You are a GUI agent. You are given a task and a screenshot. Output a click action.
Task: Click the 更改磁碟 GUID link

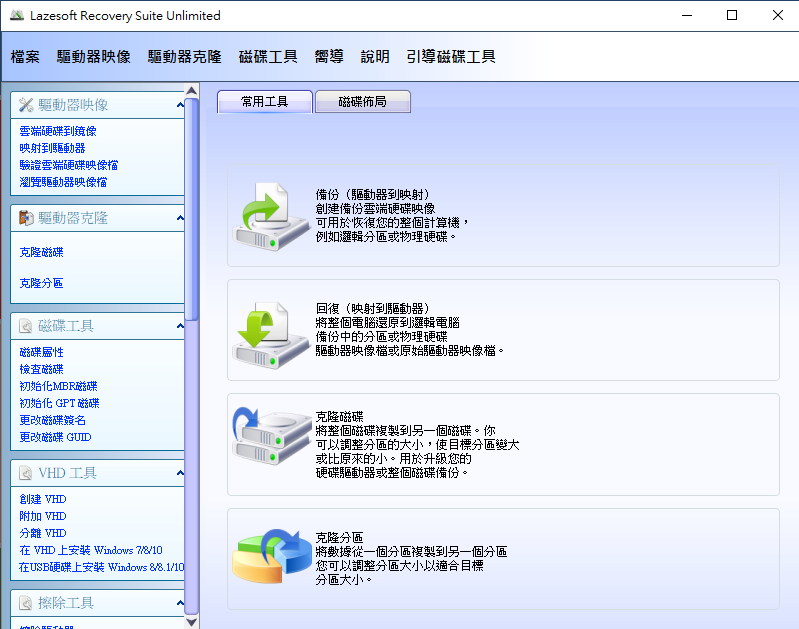pos(55,437)
